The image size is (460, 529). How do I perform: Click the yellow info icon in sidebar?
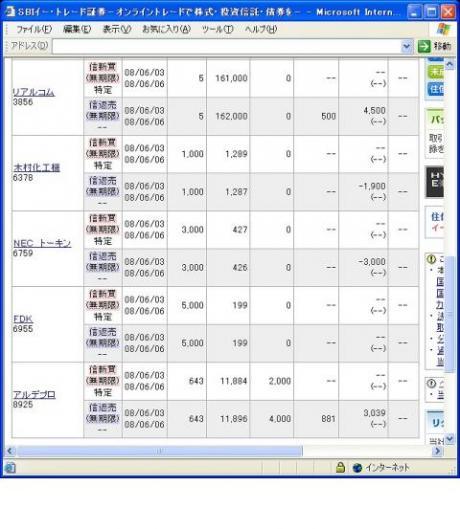431,259
